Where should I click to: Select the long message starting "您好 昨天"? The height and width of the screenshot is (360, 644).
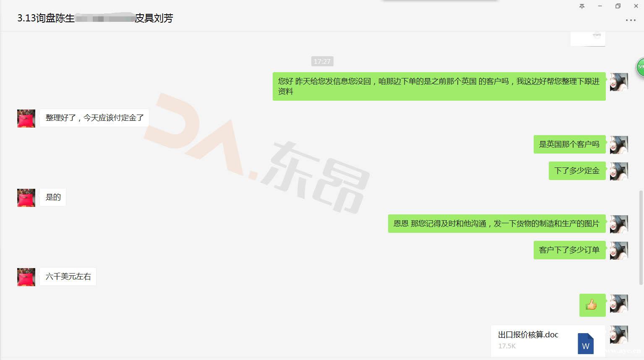(x=438, y=86)
